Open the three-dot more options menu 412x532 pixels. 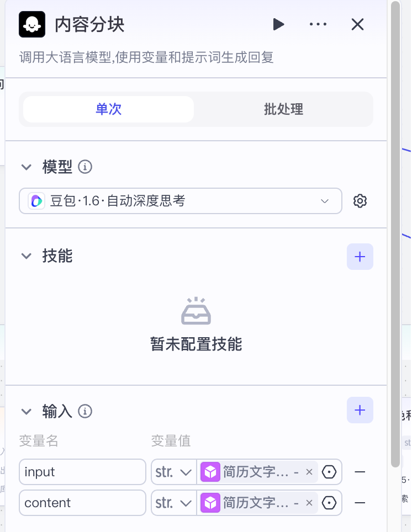click(x=318, y=24)
